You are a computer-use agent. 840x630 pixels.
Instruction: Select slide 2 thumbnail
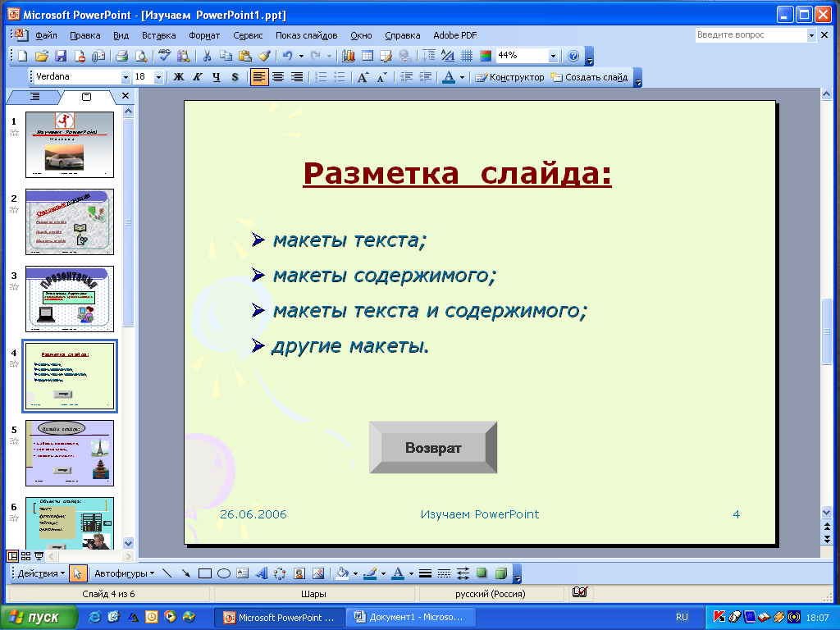tap(70, 221)
